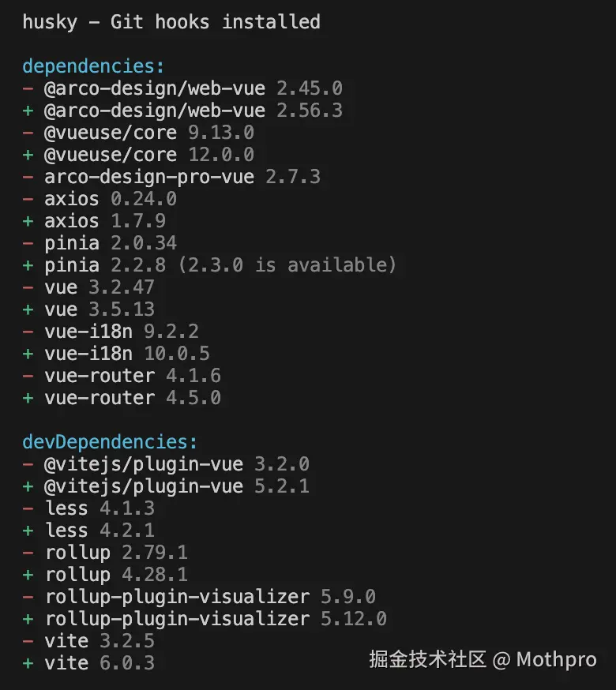Click the "husky - Git hooks installed" line
The height and width of the screenshot is (690, 616).
[x=171, y=22]
